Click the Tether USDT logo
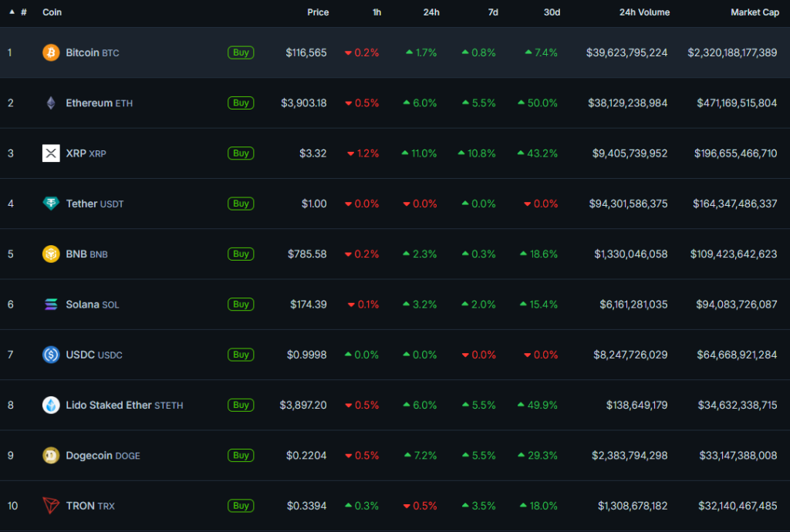The image size is (790, 532). click(x=49, y=203)
